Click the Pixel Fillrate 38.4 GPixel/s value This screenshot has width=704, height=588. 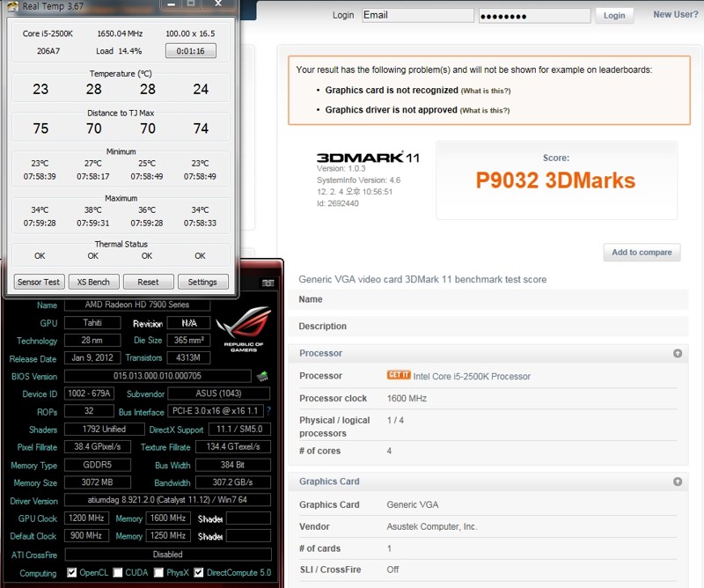[98, 447]
